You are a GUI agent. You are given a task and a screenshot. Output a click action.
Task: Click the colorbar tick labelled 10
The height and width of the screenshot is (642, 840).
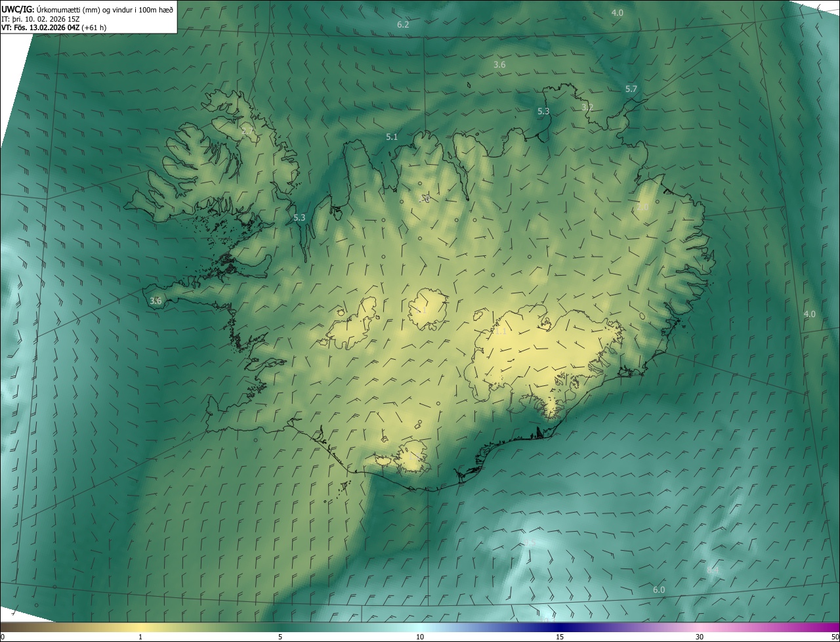click(420, 637)
